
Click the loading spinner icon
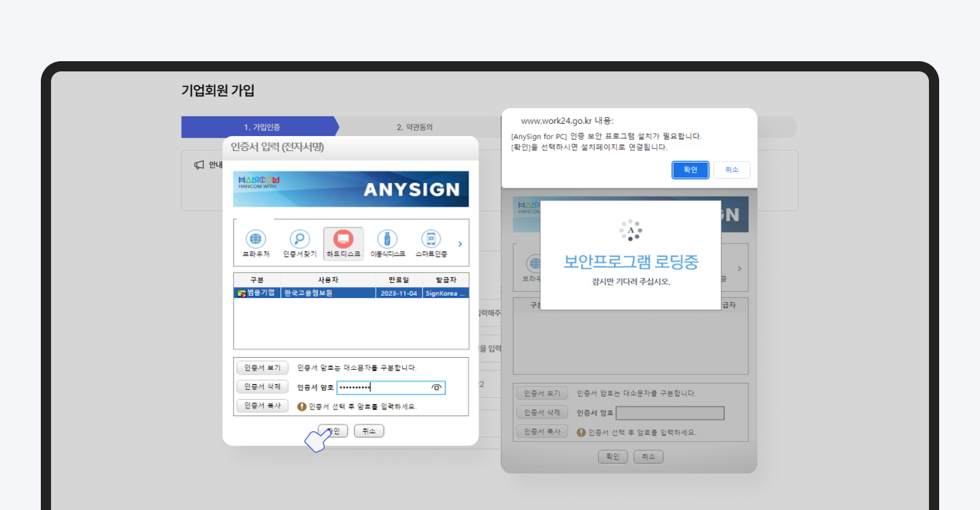(x=631, y=231)
